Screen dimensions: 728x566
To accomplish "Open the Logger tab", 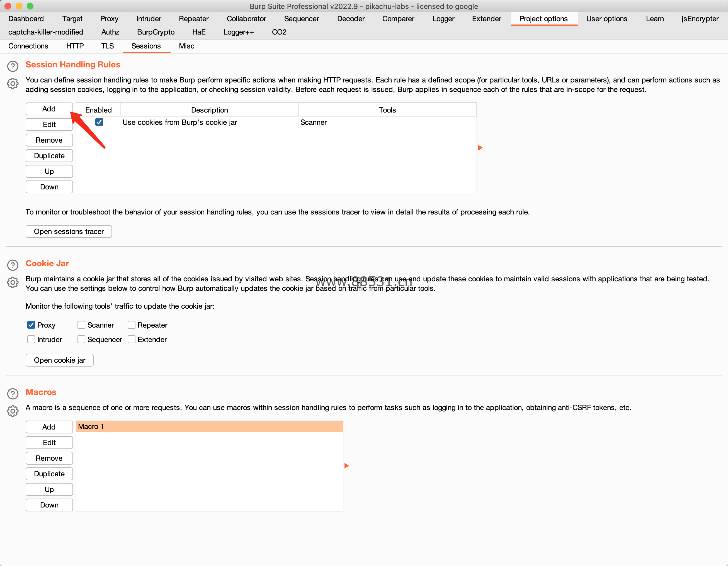I will point(443,19).
